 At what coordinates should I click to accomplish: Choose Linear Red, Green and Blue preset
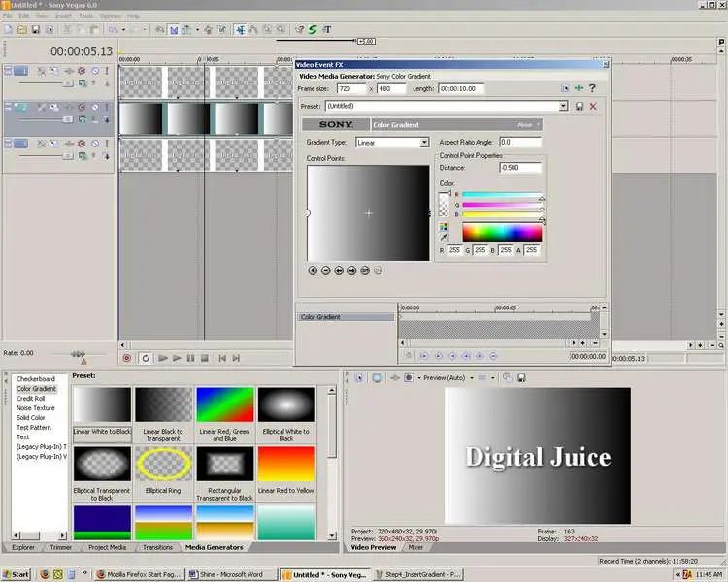click(225, 404)
